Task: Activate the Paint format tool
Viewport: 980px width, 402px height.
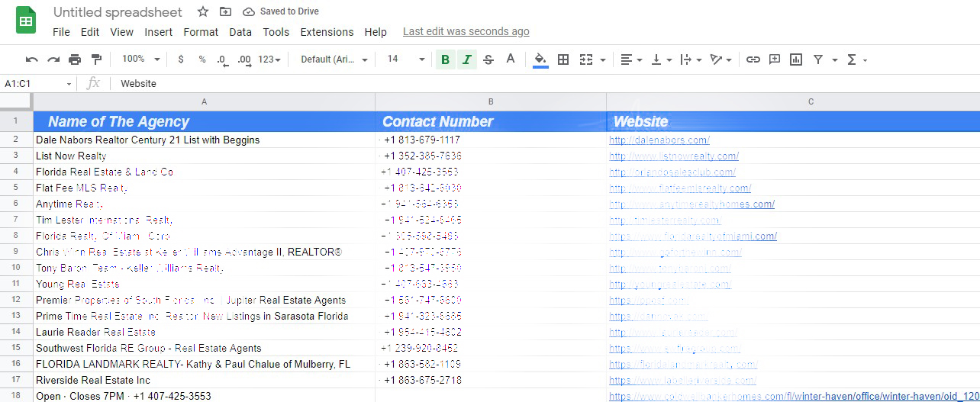Action: point(96,59)
